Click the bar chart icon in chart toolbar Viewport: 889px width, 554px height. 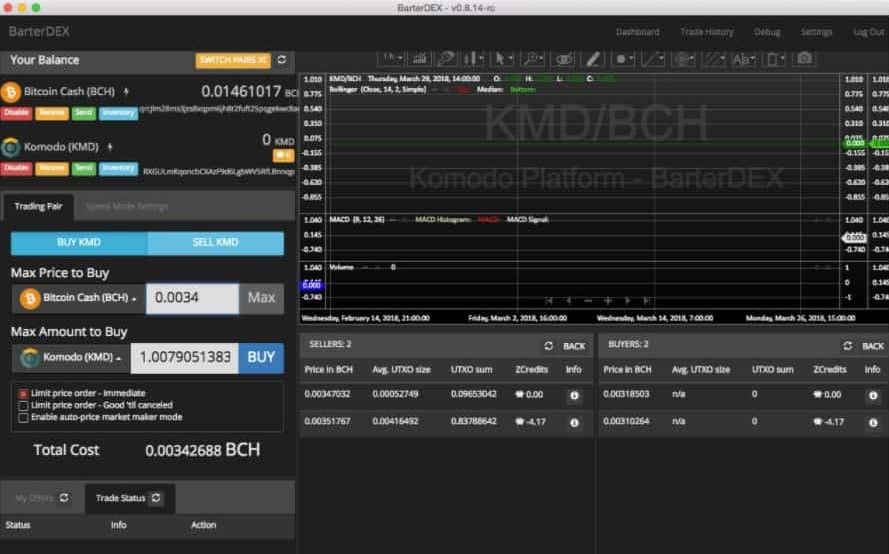pyautogui.click(x=420, y=58)
